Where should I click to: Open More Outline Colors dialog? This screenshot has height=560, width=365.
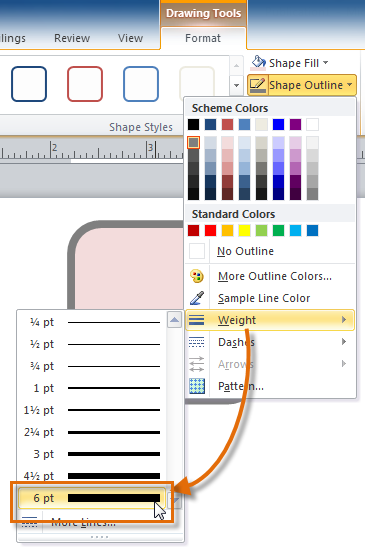270,276
